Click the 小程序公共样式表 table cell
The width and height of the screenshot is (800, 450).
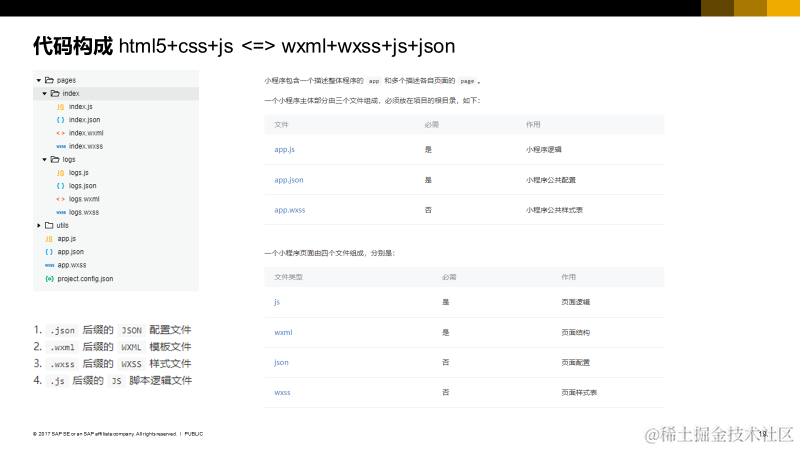554,210
